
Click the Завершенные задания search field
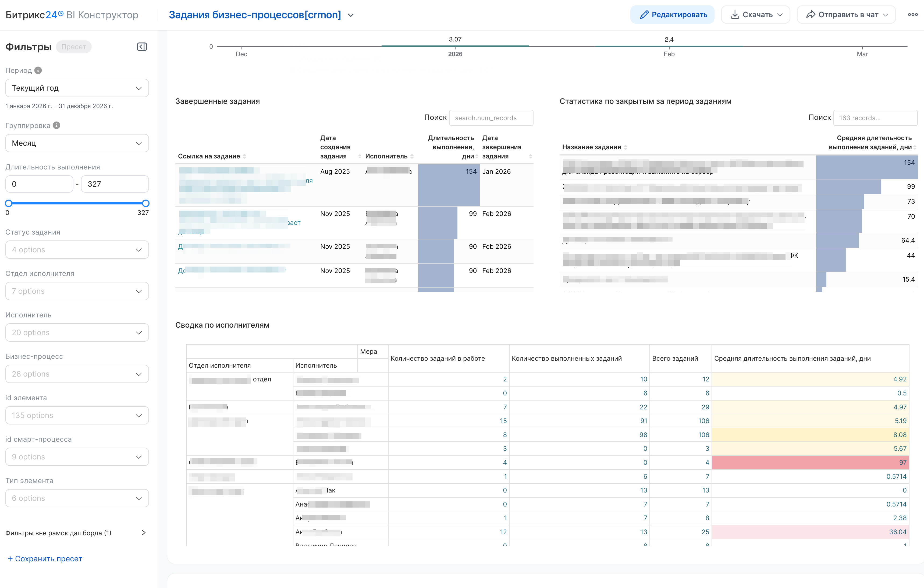pos(491,118)
